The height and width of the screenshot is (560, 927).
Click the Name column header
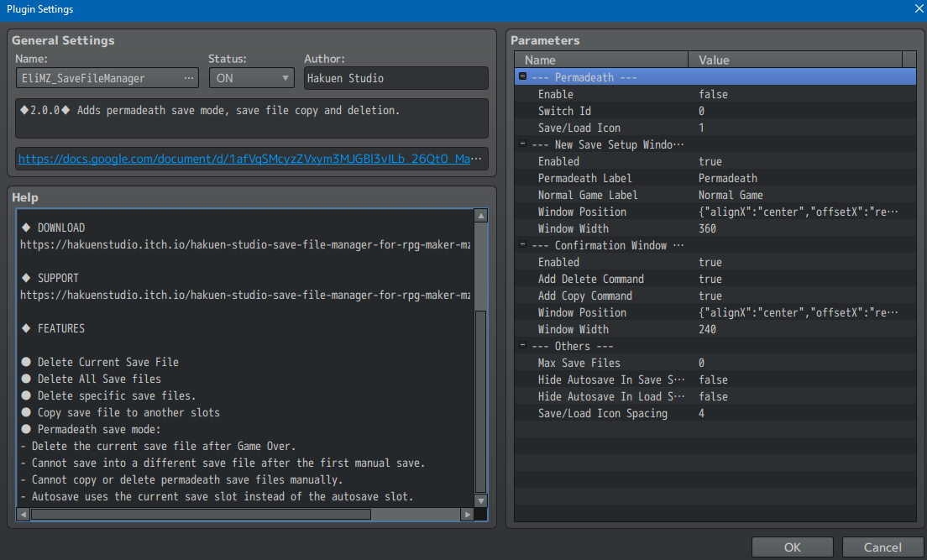(601, 60)
